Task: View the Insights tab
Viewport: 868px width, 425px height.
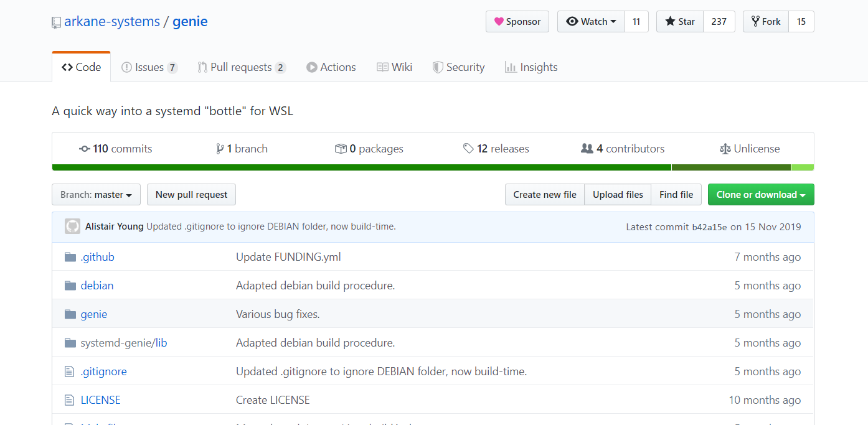Action: click(x=531, y=67)
